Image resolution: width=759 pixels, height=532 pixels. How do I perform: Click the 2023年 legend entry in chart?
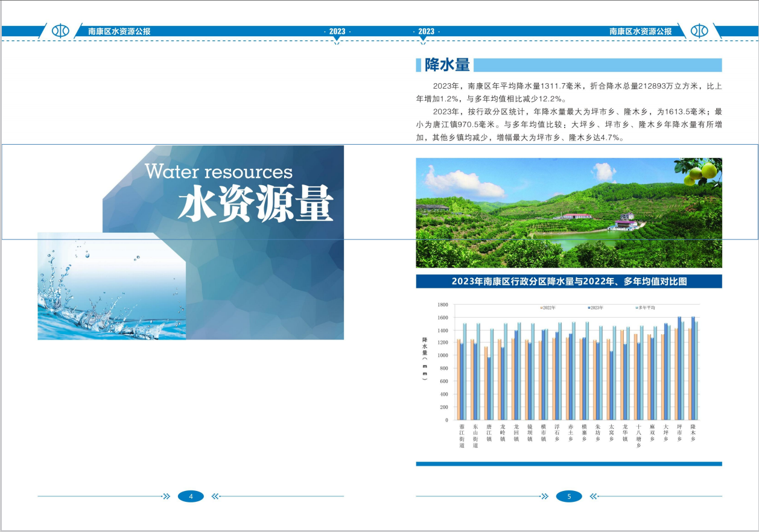tap(597, 308)
